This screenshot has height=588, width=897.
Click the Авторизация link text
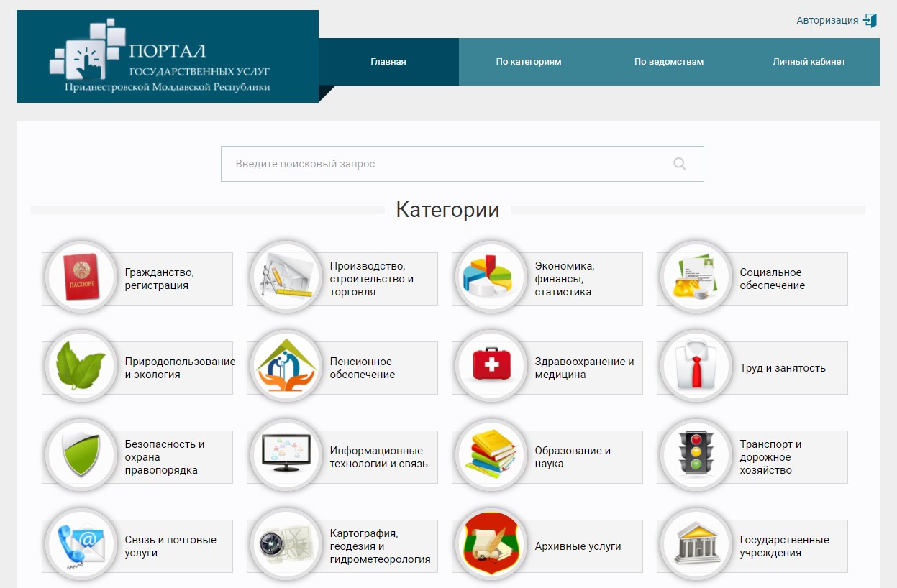tap(827, 20)
